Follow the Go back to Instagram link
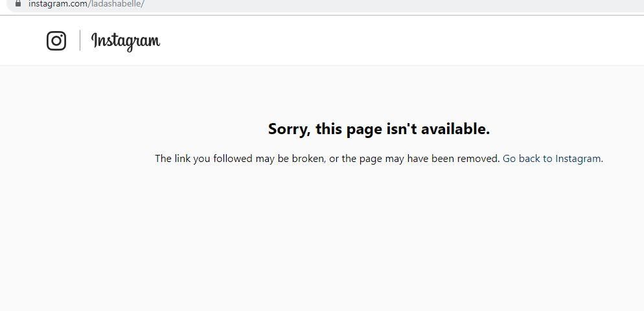This screenshot has width=644, height=311. tap(553, 159)
